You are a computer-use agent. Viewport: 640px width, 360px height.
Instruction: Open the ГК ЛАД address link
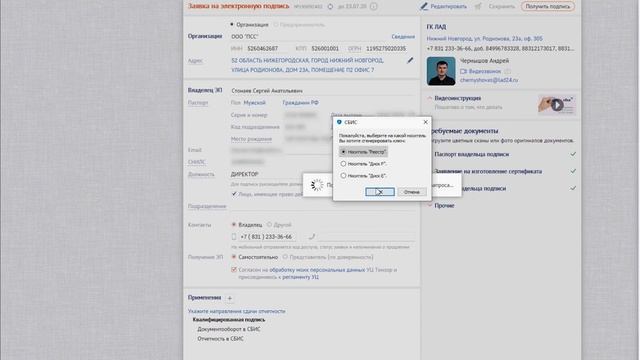(484, 39)
